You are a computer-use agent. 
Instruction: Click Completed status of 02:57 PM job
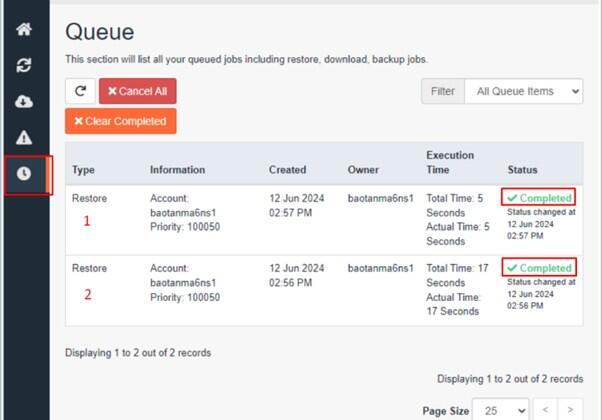[540, 198]
